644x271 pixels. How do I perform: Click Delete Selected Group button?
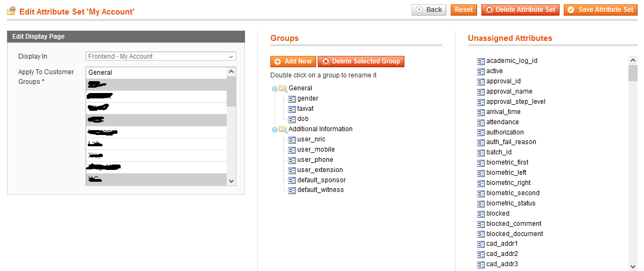(x=361, y=61)
